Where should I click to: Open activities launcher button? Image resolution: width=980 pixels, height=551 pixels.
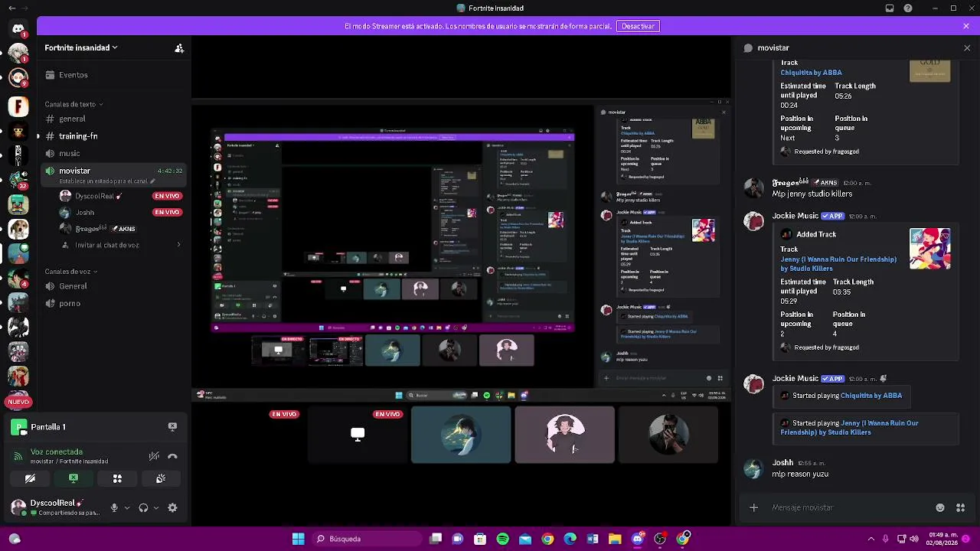tap(117, 478)
